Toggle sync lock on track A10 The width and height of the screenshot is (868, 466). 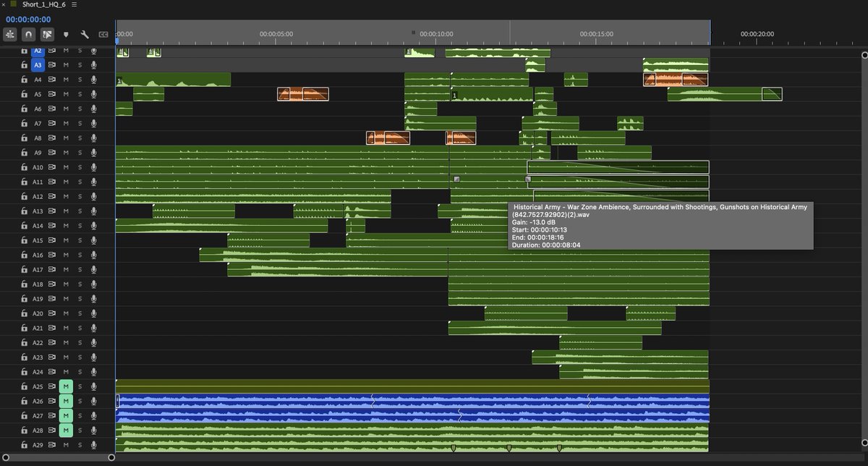[x=52, y=167]
